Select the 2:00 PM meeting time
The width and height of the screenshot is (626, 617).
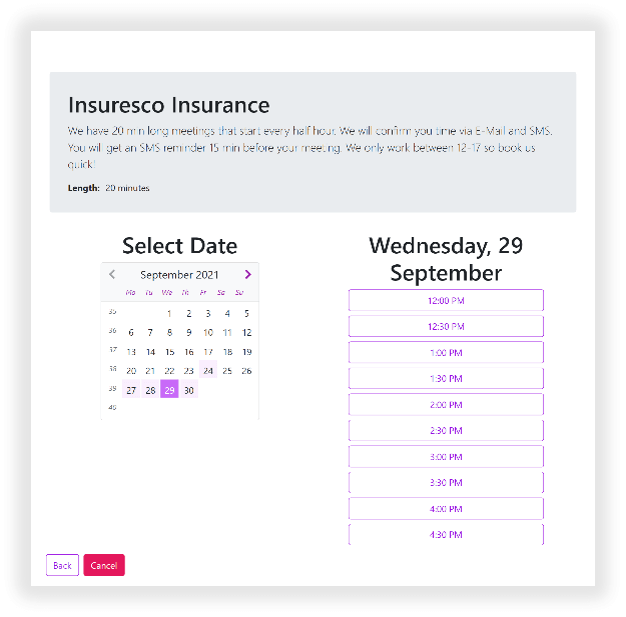tap(445, 404)
